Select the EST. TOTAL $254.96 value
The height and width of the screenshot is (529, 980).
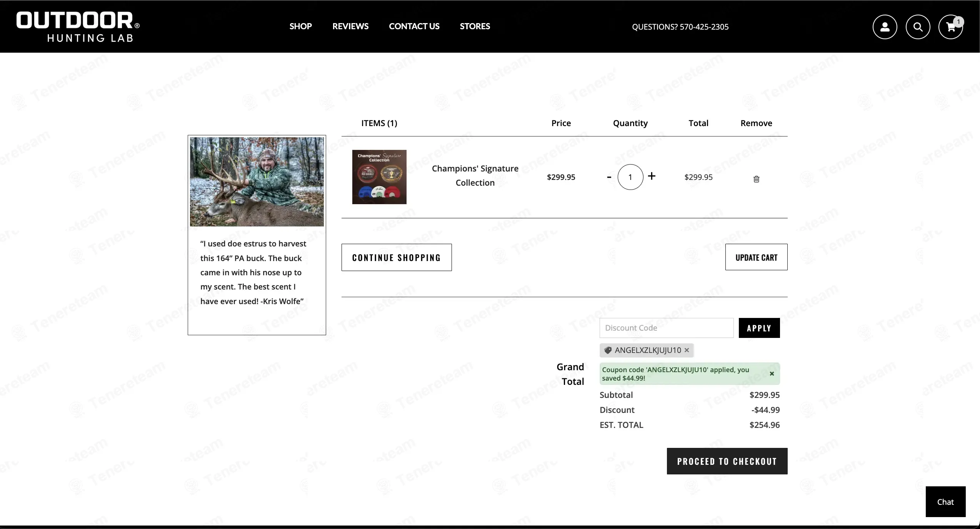[764, 425]
